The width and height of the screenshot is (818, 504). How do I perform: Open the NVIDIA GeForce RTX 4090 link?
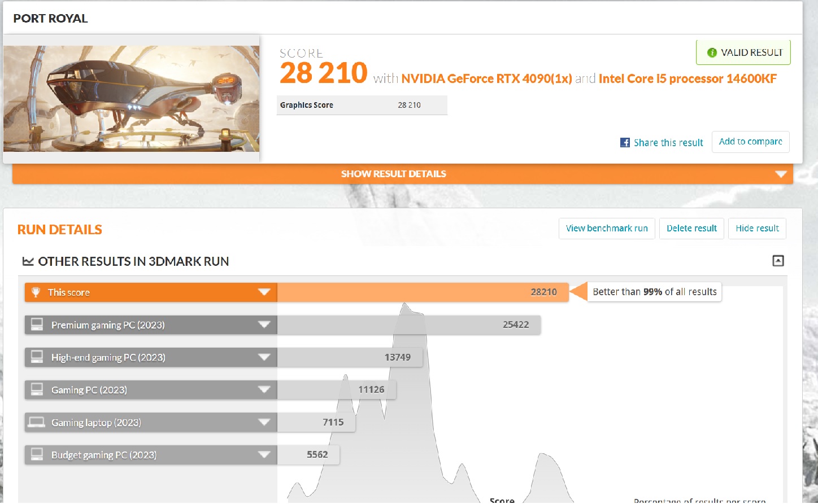[486, 79]
